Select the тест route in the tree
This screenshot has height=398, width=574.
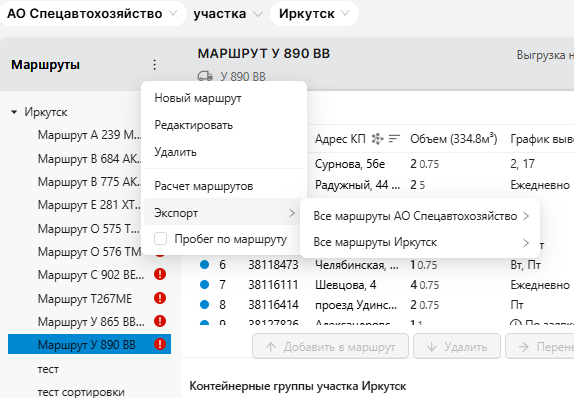[x=48, y=369]
